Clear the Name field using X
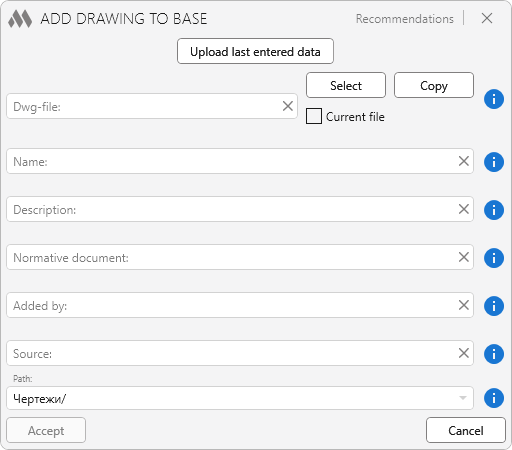This screenshot has height=450, width=512. 464,161
